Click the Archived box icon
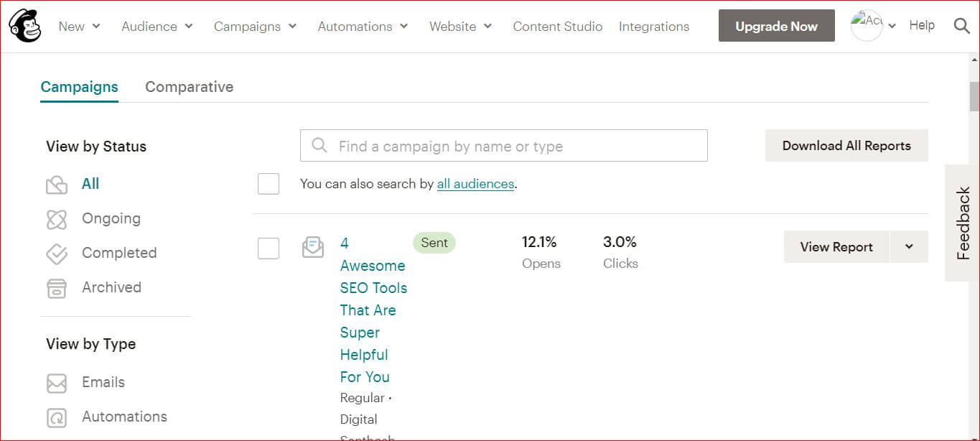The height and width of the screenshot is (441, 980). (57, 288)
